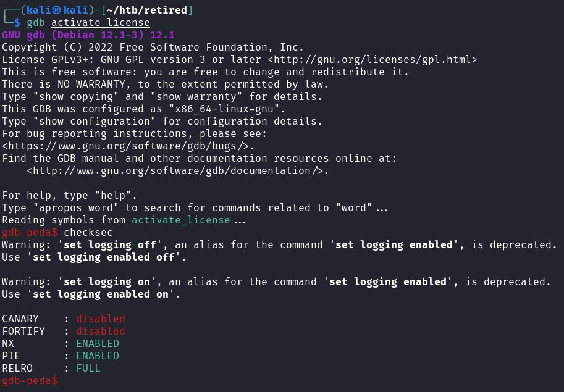The height and width of the screenshot is (392, 564).
Task: Click the cursor at the last gdb-peda prompt
Action: point(64,381)
